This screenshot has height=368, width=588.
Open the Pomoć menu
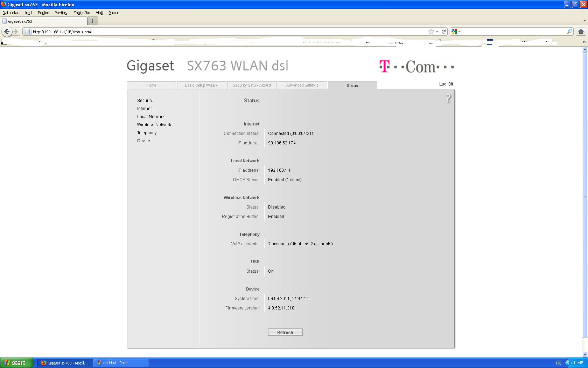click(114, 13)
